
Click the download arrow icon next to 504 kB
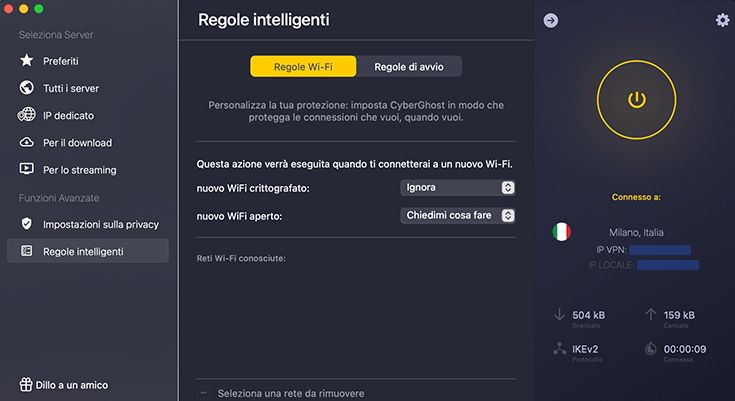point(559,314)
